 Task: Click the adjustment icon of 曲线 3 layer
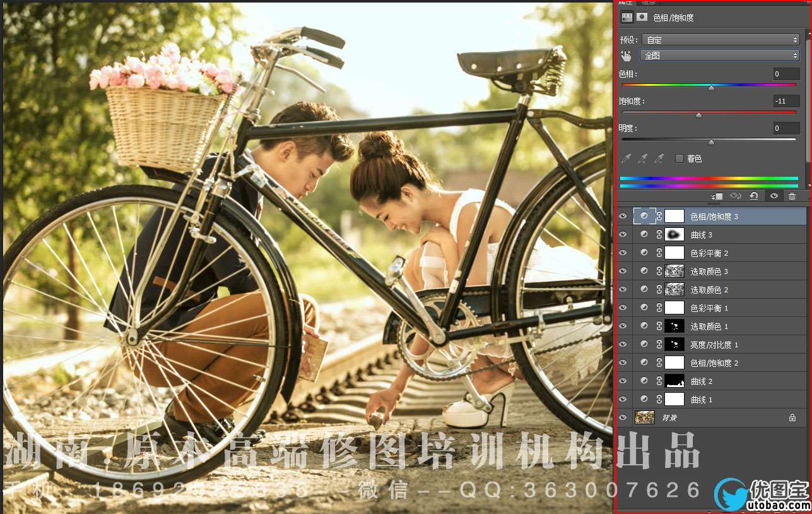(x=644, y=234)
